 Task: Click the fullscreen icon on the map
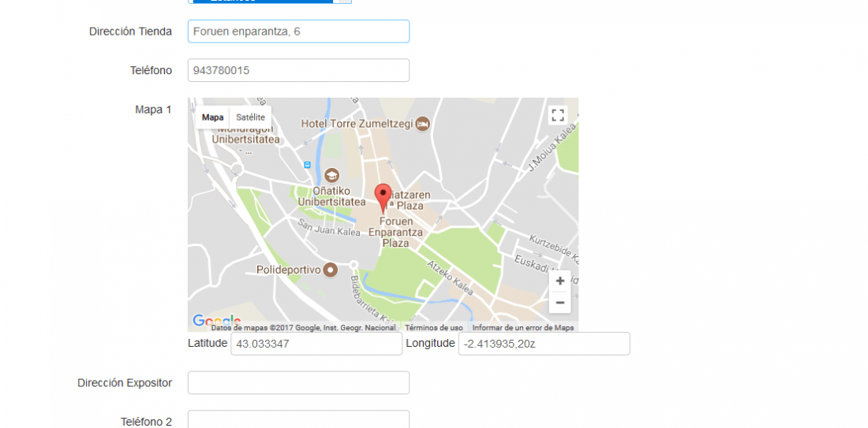coord(558,116)
